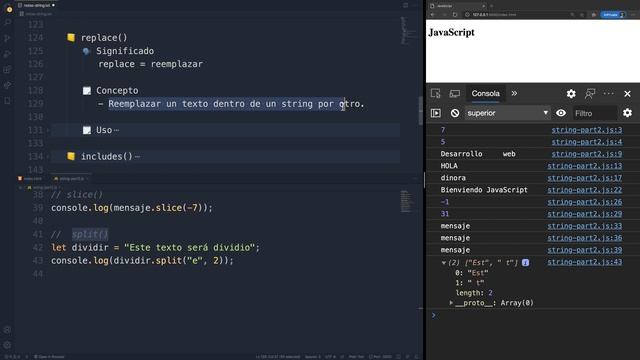Click the console prompt arrow

433,315
